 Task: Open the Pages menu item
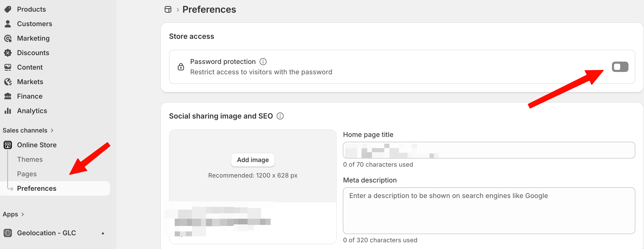[27, 174]
